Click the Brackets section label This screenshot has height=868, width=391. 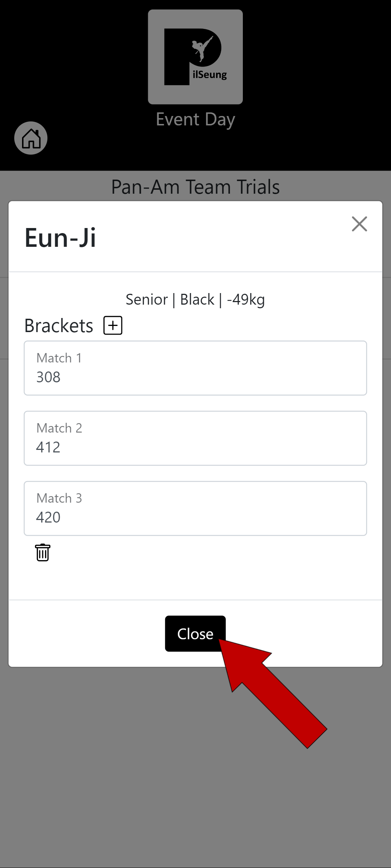(59, 326)
